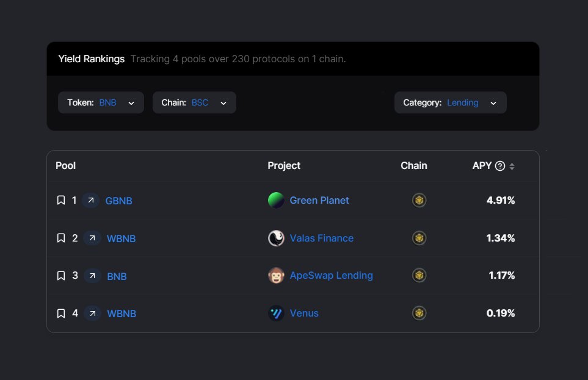Bookmark the ApeSwap Lending BNB pool
Image resolution: width=588 pixels, height=380 pixels.
coord(60,276)
